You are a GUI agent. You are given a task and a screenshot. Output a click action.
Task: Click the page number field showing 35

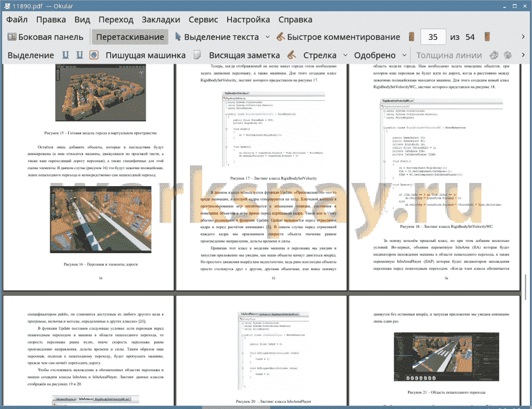click(433, 37)
